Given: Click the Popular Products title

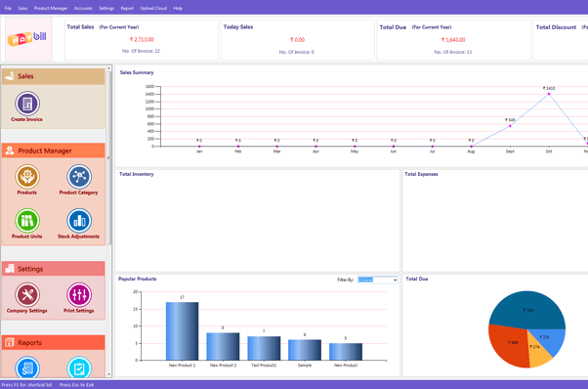Looking at the screenshot, I should [x=138, y=279].
